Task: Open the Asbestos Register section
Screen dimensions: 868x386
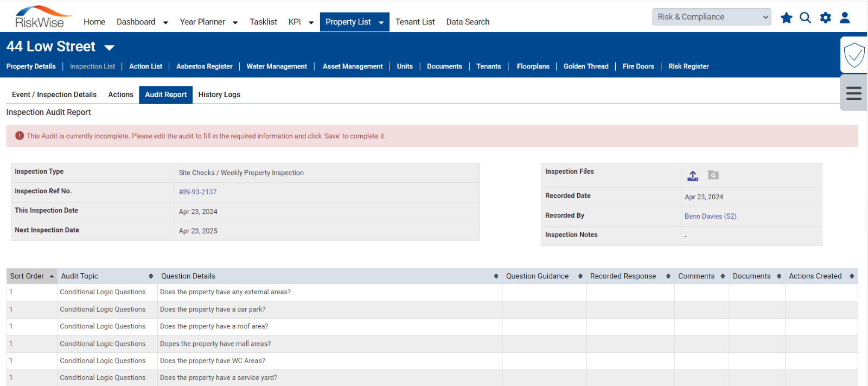Action: [x=204, y=66]
